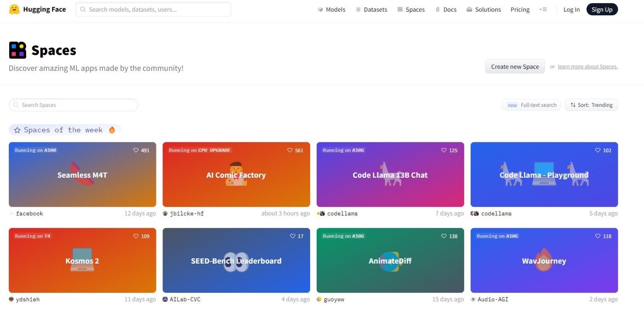Click sort arrows icon in Sort button
Screen dimensions: 644x322
[573, 105]
